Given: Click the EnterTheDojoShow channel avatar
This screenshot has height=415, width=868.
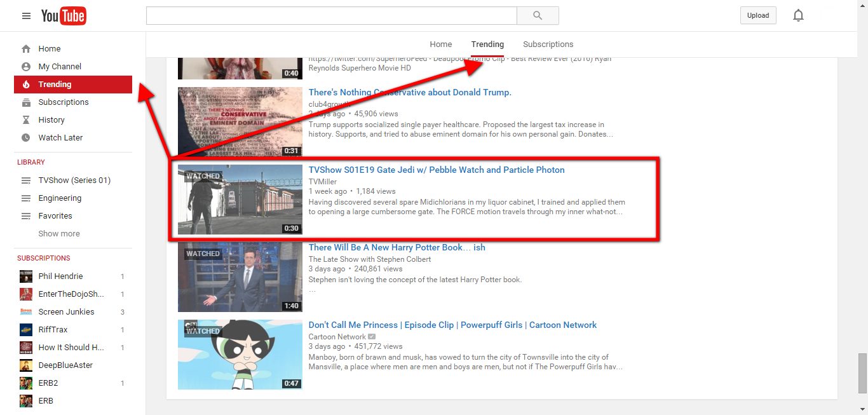Looking at the screenshot, I should pos(26,294).
